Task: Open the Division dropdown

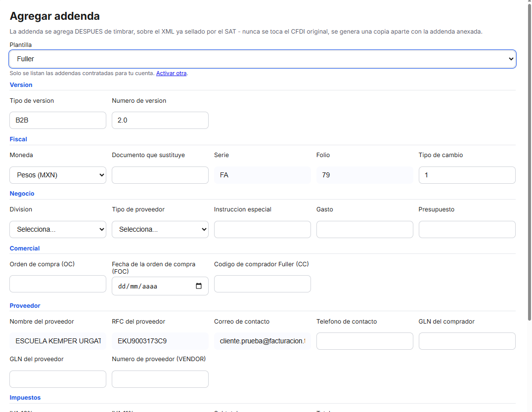Action: click(58, 230)
